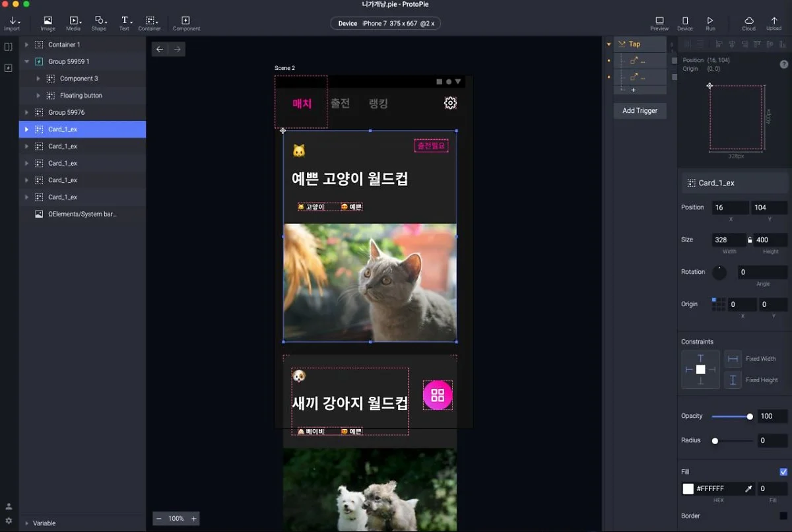Expand Floating button layer

[38, 96]
